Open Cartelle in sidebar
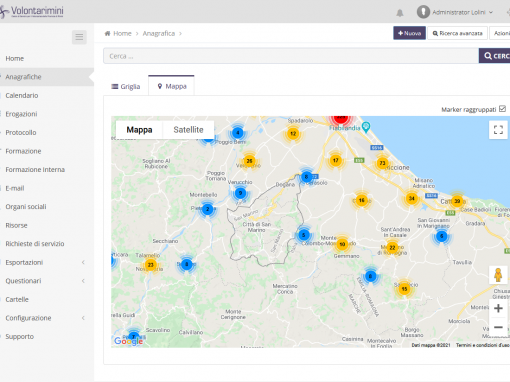Viewport: 510px width, 382px height. (x=17, y=299)
